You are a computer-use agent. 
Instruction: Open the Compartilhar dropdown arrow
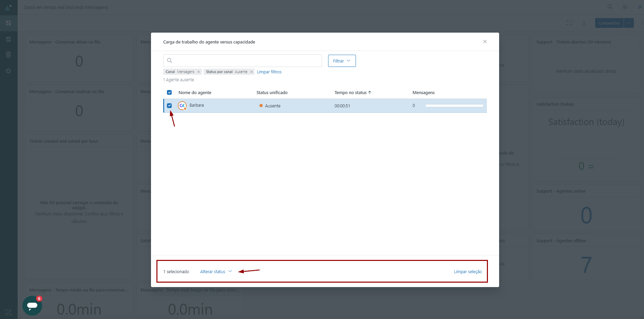coord(629,23)
